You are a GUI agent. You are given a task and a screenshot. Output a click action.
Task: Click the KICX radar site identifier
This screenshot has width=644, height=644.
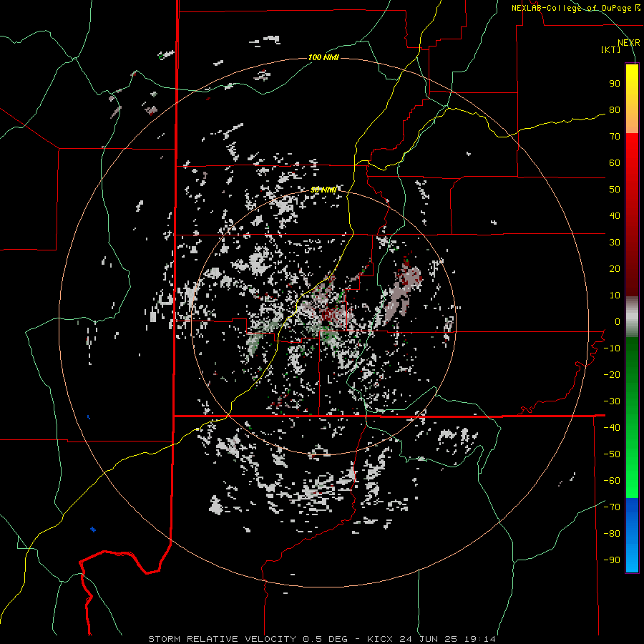coord(380,639)
